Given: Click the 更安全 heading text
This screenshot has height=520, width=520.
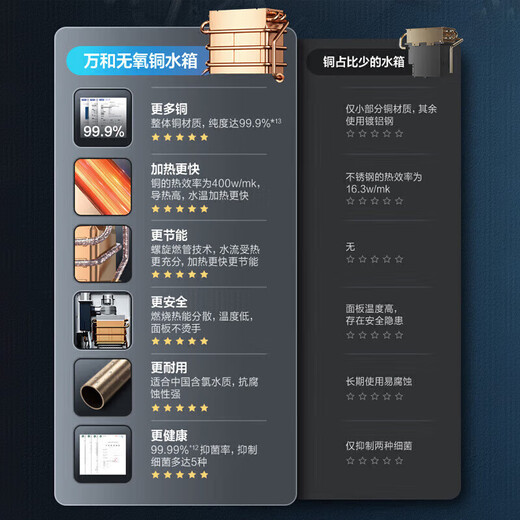Looking at the screenshot, I should 169,302.
